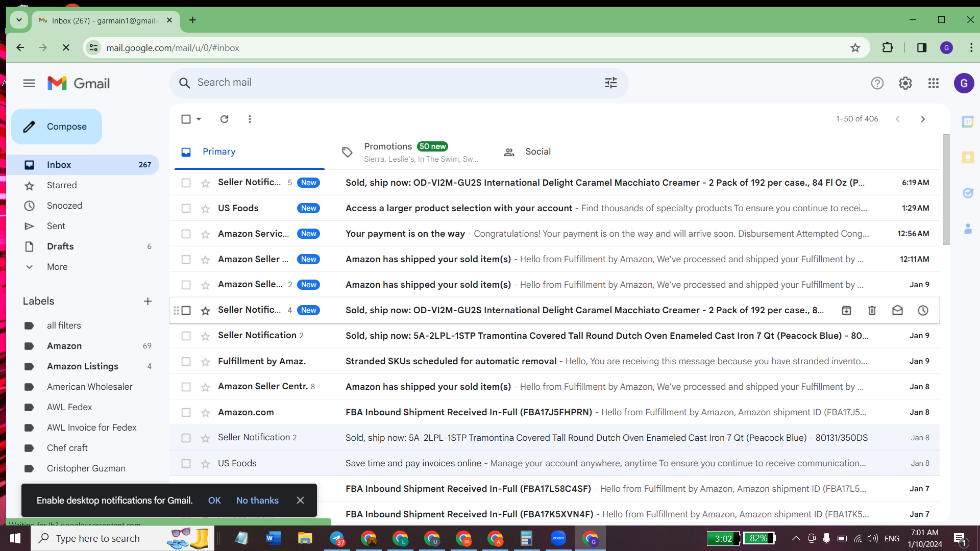Tick the checkbox for US Foods 1:29 AM email
The image size is (980, 551).
tap(186, 208)
